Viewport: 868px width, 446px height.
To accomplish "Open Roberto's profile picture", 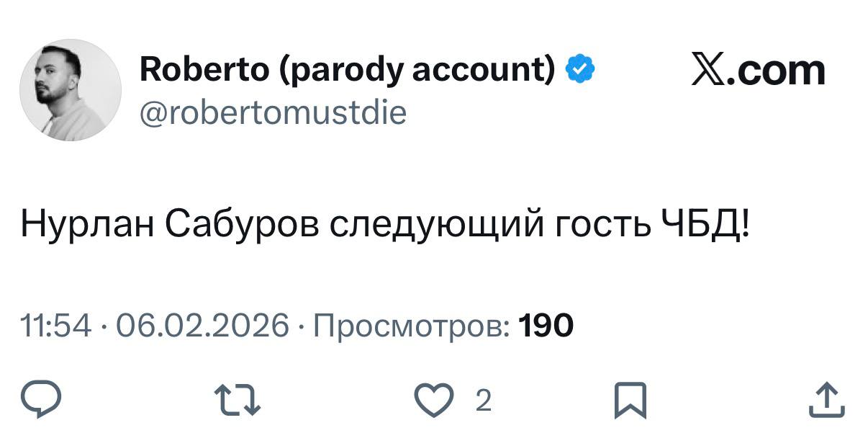I will (x=71, y=90).
